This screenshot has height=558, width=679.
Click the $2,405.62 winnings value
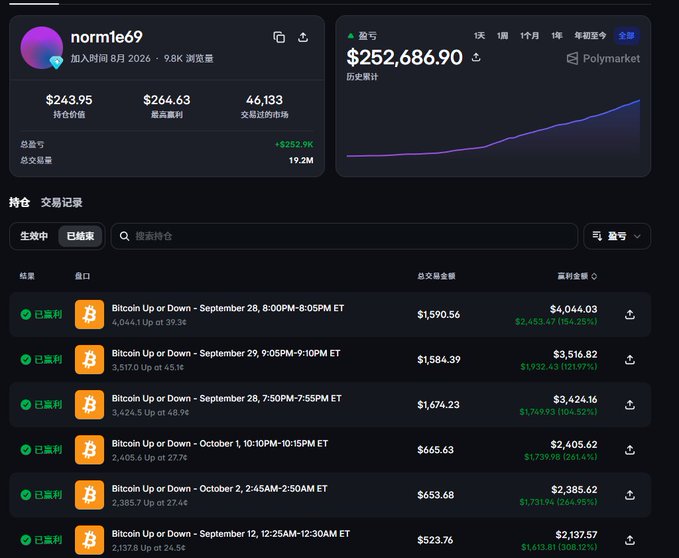coord(574,445)
